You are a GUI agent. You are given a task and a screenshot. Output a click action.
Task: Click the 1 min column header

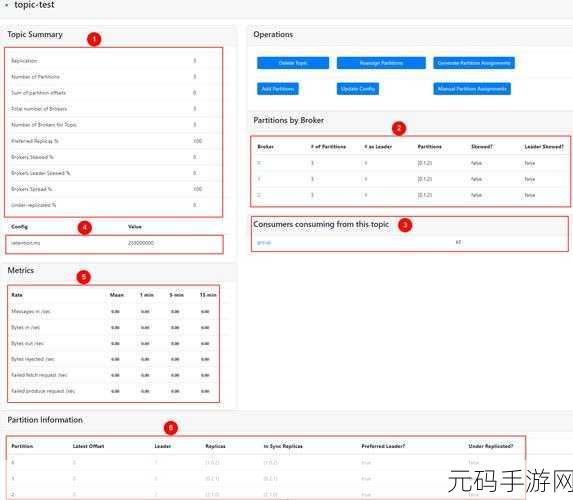tap(147, 295)
